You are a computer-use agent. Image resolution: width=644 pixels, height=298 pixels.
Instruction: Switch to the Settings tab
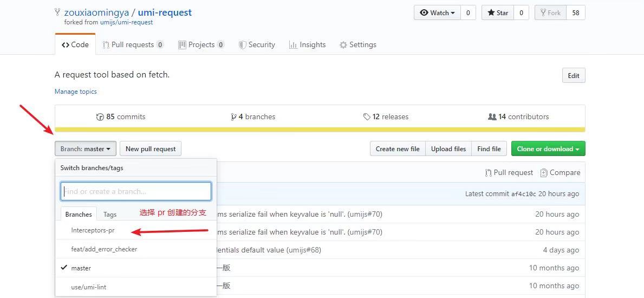pos(357,44)
